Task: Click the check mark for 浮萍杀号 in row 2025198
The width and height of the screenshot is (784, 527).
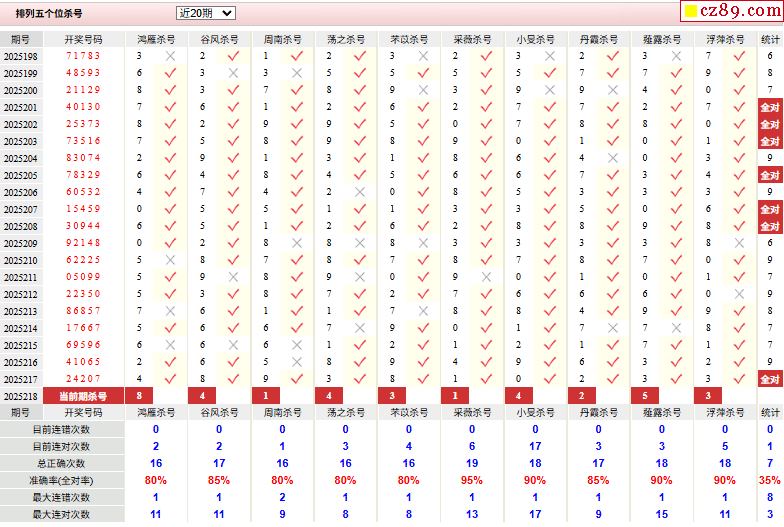Action: point(739,56)
